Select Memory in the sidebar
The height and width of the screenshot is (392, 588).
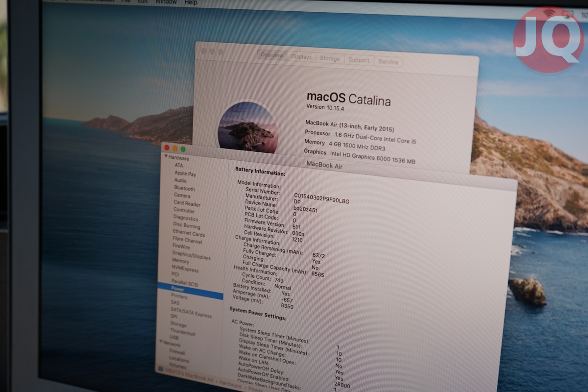coord(180,261)
